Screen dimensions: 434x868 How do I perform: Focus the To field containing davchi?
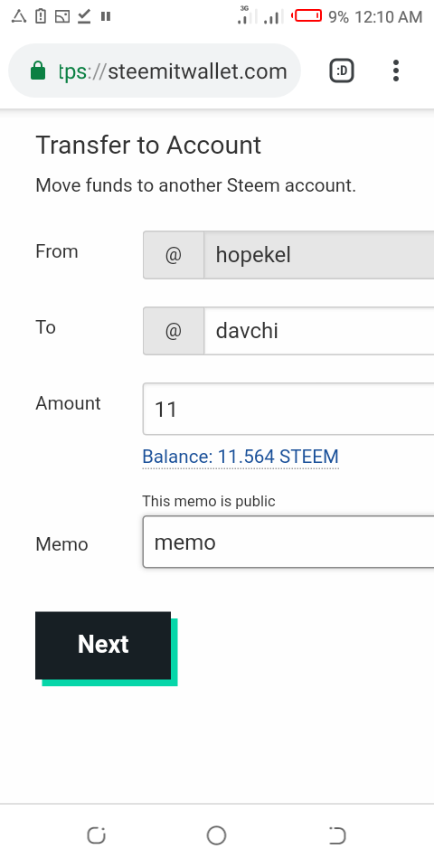point(319,331)
